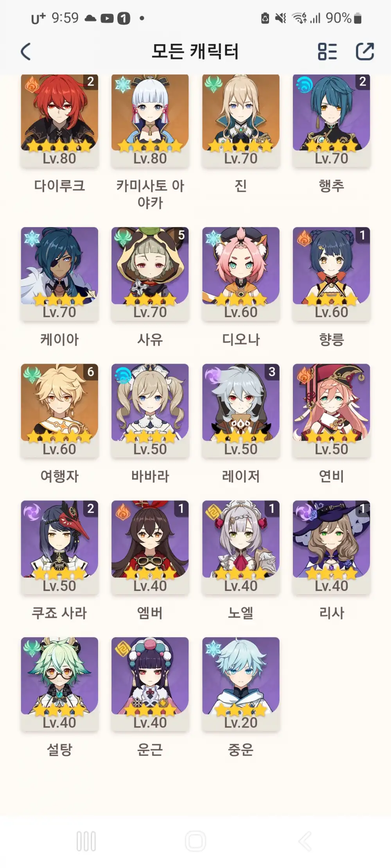Select the 다이루크 character card
This screenshot has width=391, height=868.
59,121
